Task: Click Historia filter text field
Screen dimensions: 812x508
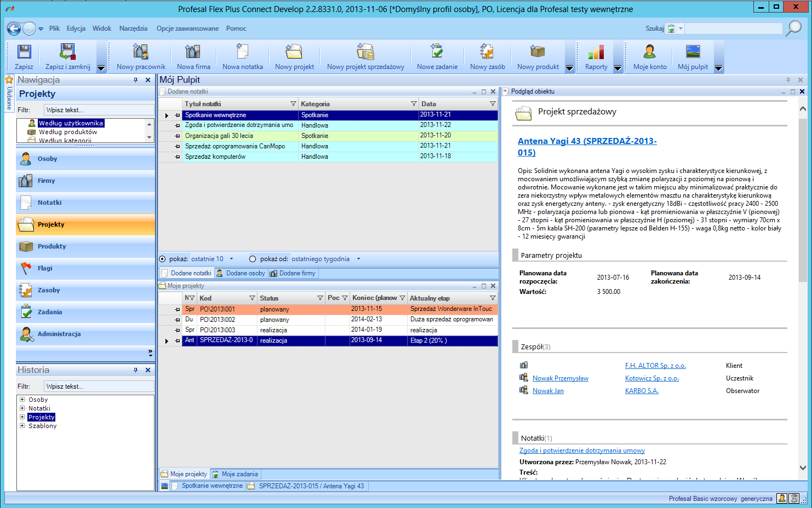Action: [x=99, y=386]
